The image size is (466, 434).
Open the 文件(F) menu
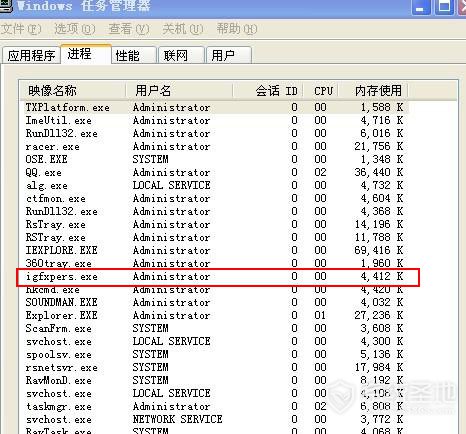[x=21, y=29]
